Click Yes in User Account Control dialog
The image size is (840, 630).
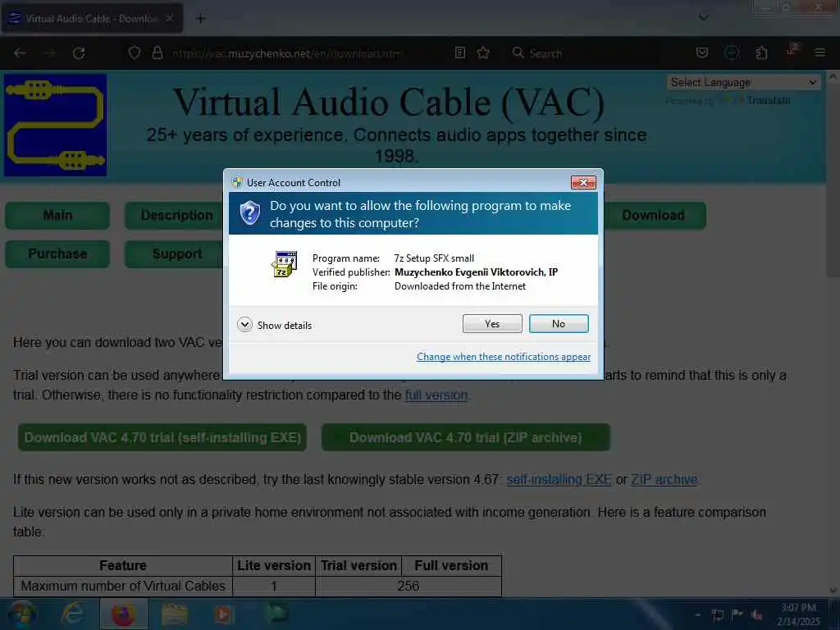point(492,323)
